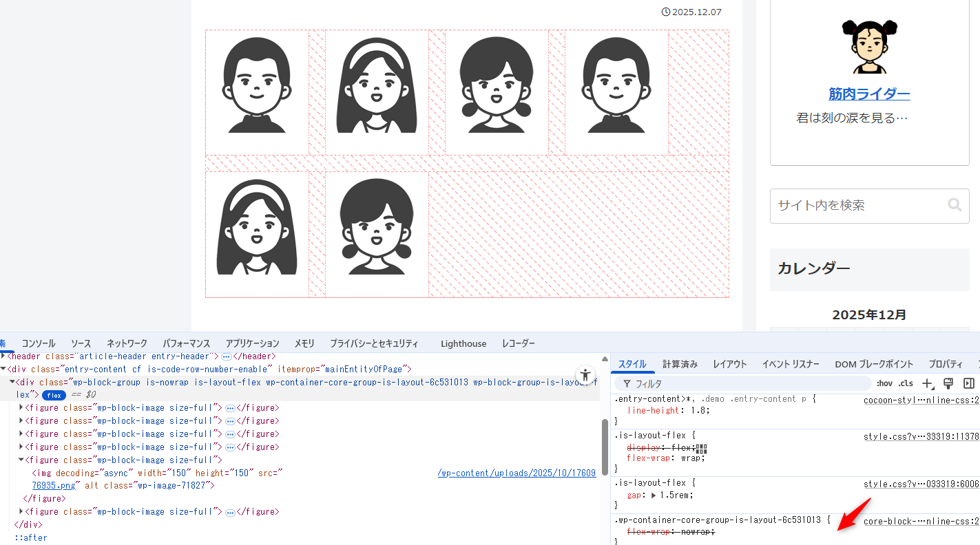Open the core-block inline-css source link

click(920, 521)
